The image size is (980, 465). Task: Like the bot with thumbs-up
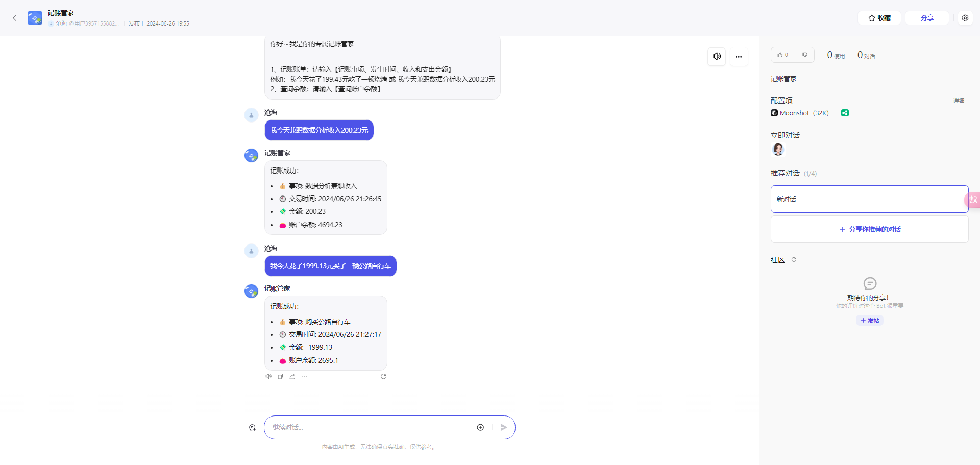click(782, 55)
